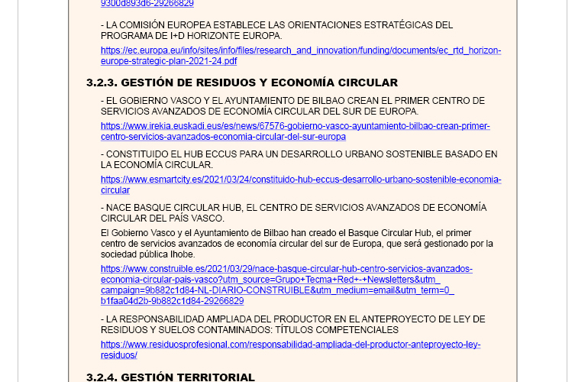Open the residuosprofesional.com responsabilidad ampliada link
The image size is (588, 382).
point(290,349)
